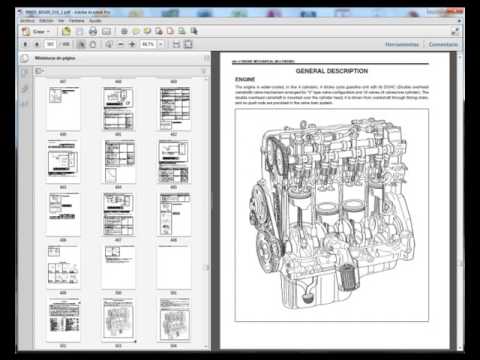Viewport: 480px width, 360px height.
Task: Expand the Crear dropdown arrow
Action: (x=48, y=31)
